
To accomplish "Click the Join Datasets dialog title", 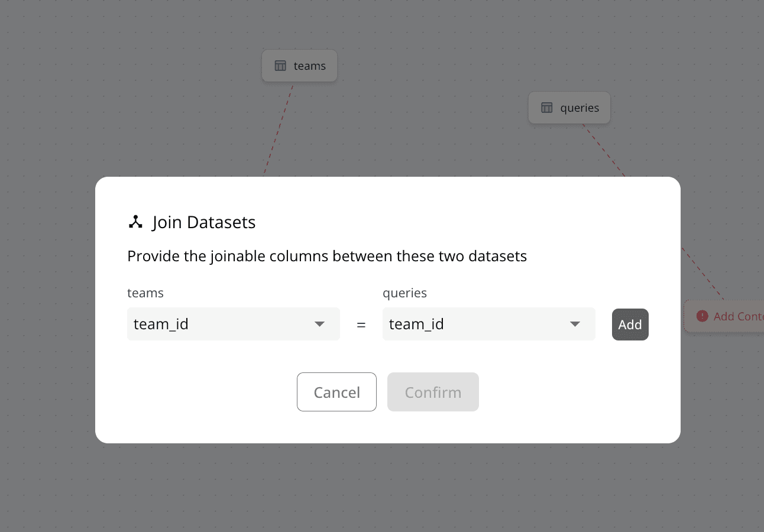I will [x=203, y=222].
